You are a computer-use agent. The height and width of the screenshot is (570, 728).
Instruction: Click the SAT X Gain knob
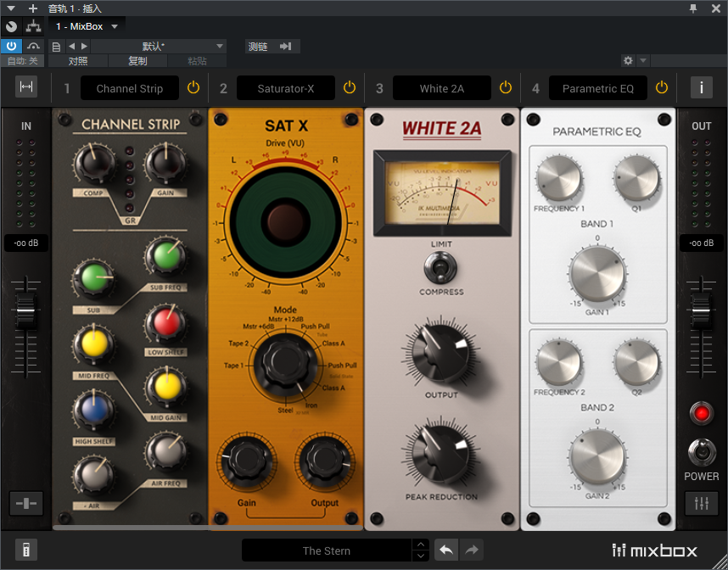click(x=246, y=461)
